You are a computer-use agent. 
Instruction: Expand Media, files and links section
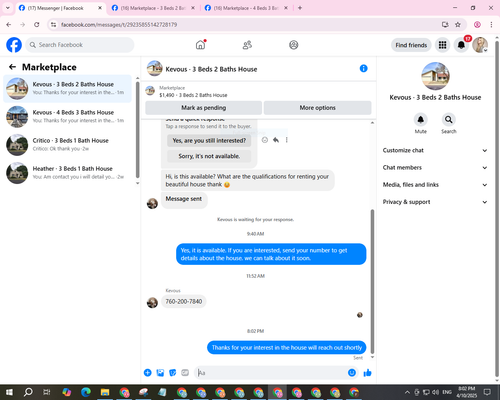tap(435, 185)
